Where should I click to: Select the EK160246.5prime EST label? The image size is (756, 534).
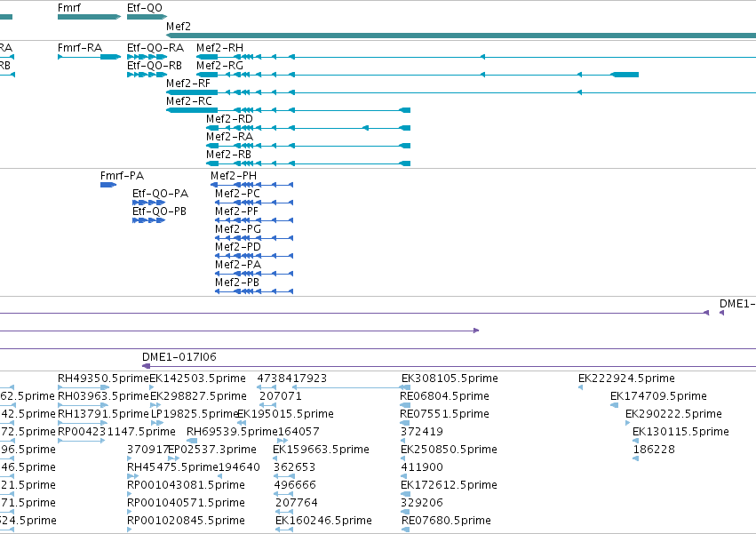(323, 521)
